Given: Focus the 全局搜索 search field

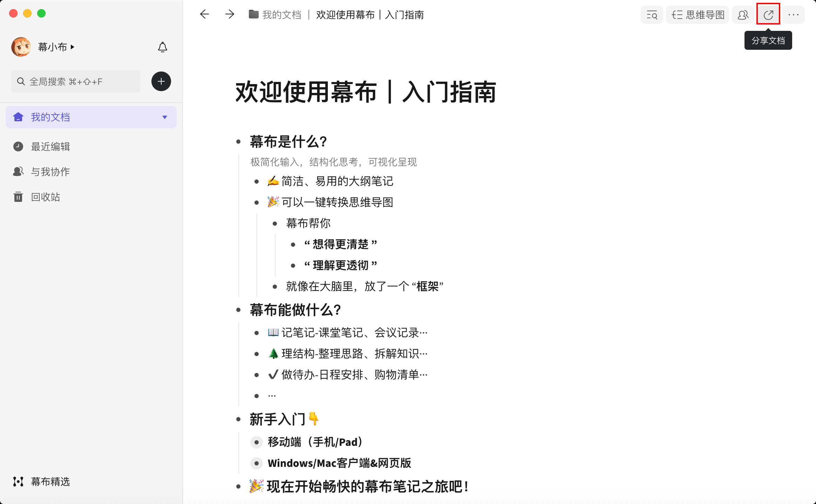Looking at the screenshot, I should point(76,81).
